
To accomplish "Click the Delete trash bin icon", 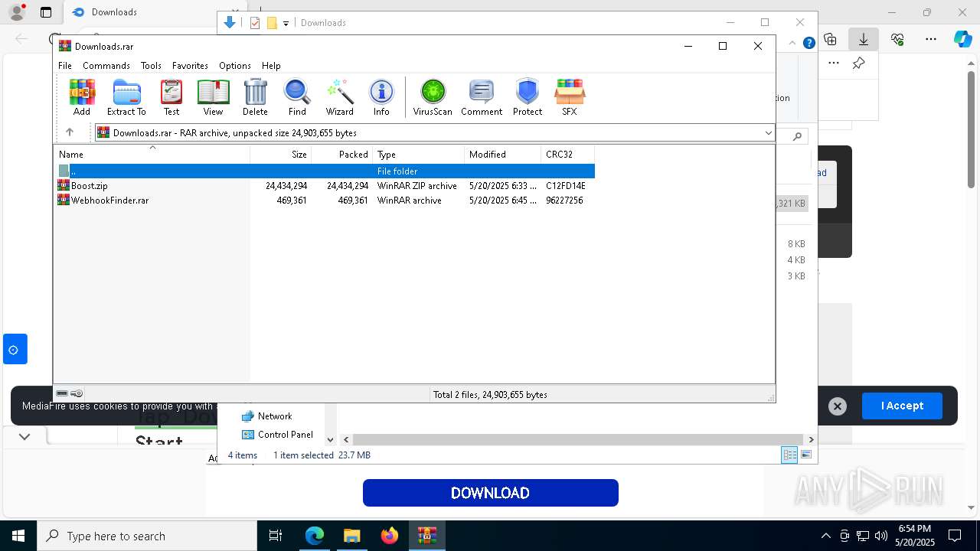I will pyautogui.click(x=255, y=97).
